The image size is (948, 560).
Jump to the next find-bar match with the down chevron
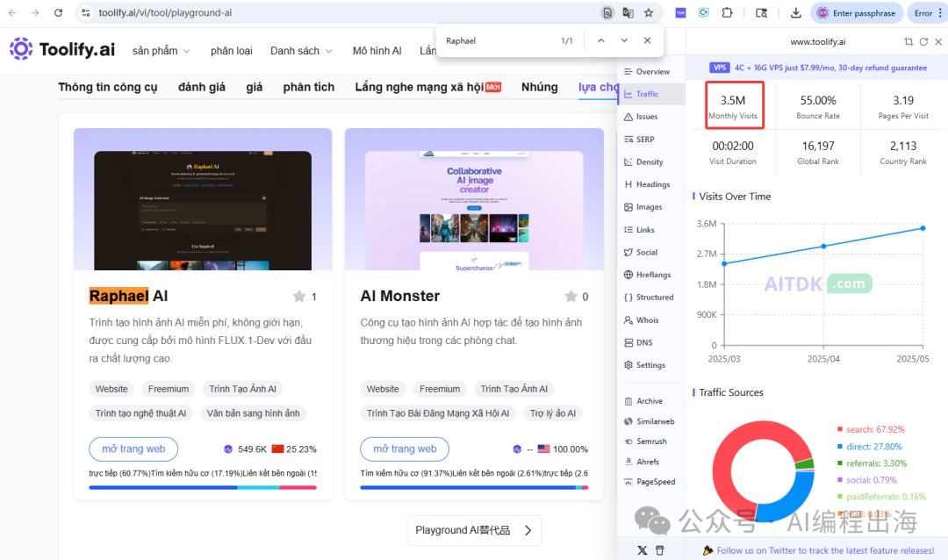click(624, 40)
